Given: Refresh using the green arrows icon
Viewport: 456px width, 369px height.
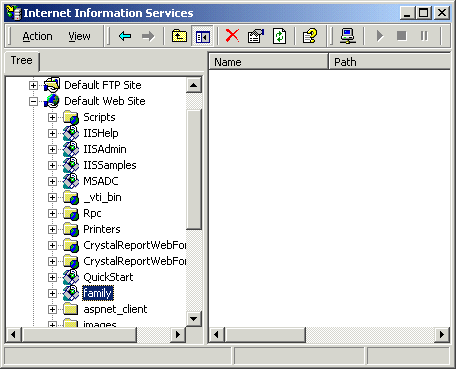Looking at the screenshot, I should [279, 36].
